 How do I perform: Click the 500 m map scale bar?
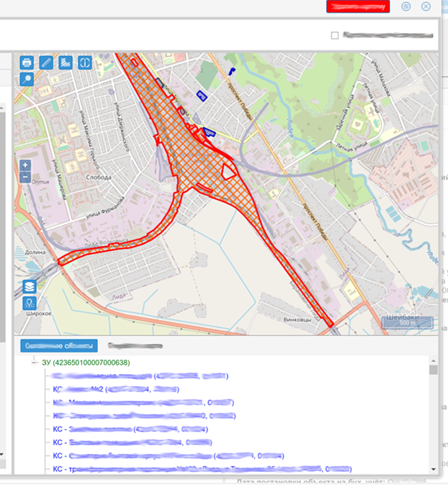tap(407, 323)
